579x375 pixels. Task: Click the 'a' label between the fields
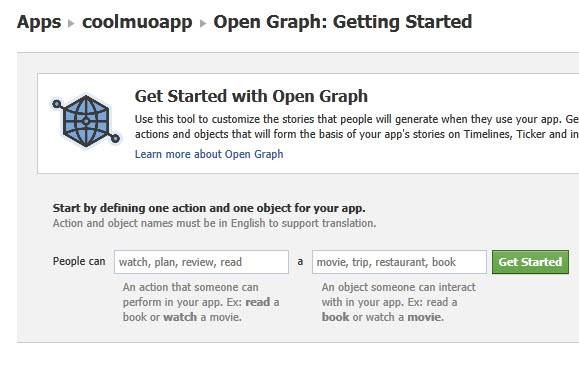tap(300, 262)
